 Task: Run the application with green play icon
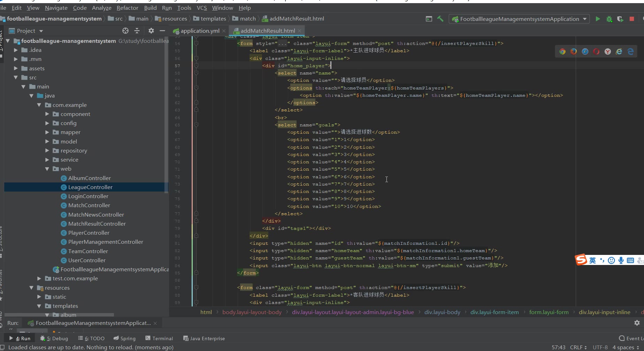tap(598, 19)
